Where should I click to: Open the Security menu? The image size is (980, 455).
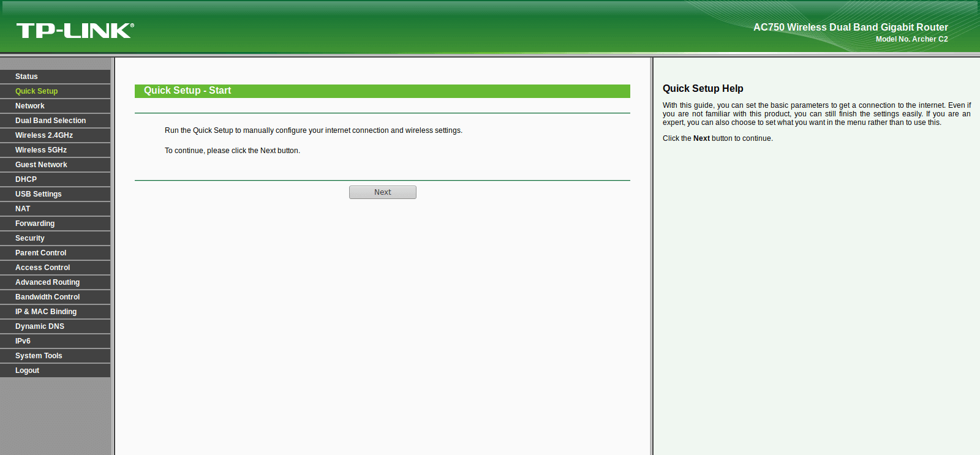[x=55, y=238]
